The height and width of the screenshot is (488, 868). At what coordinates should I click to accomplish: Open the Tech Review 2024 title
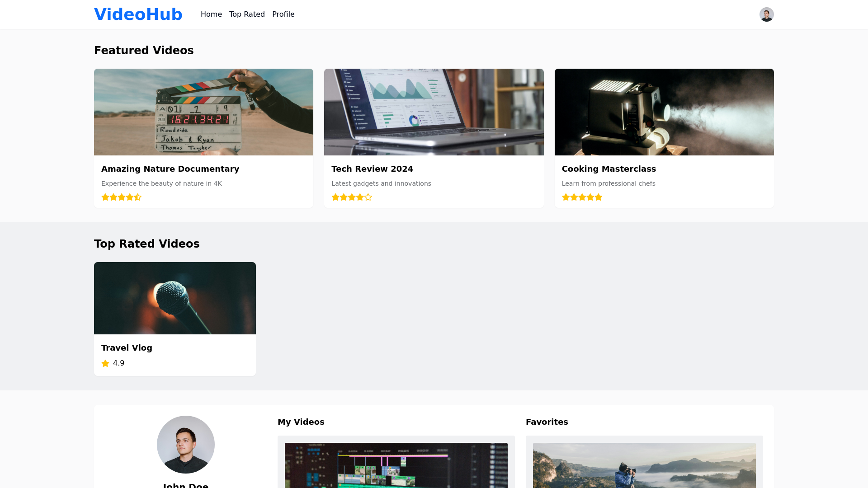(x=372, y=169)
